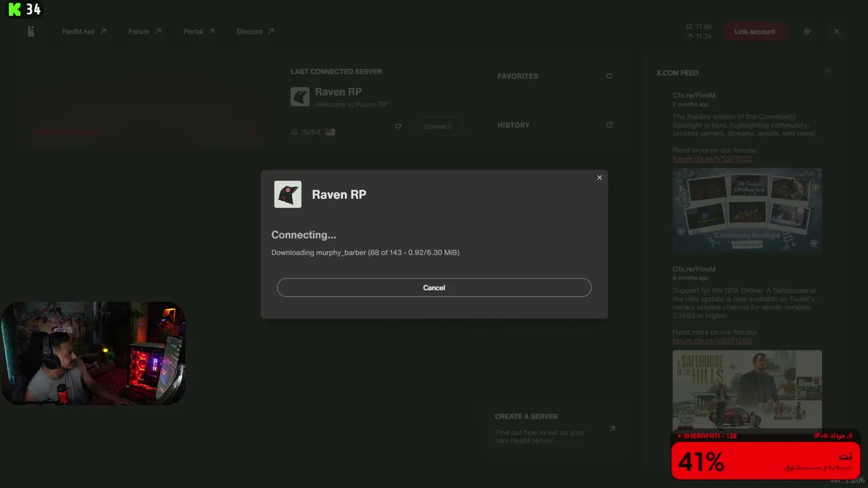Close the RedM launcher window
868x488 pixels.
837,32
